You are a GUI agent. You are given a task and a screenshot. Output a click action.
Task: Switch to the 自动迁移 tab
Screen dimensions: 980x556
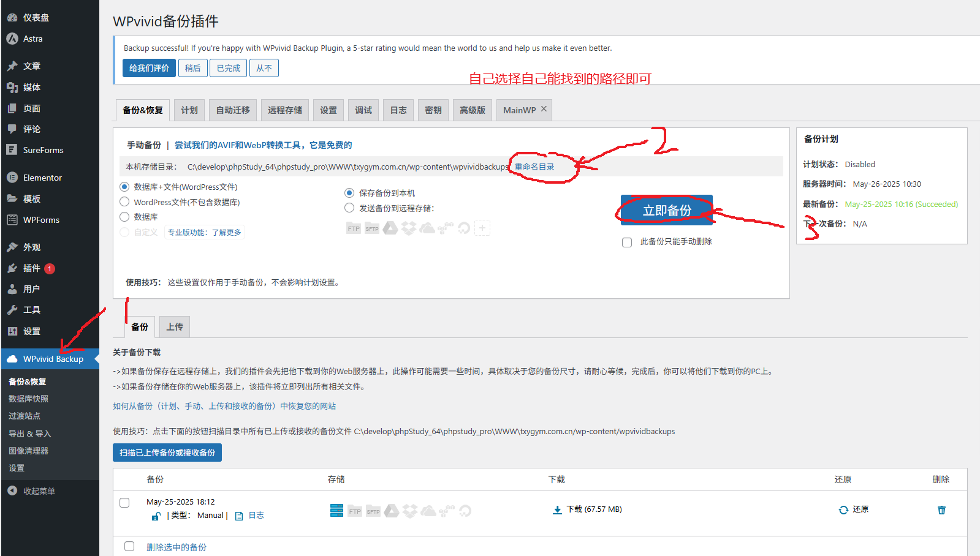pyautogui.click(x=233, y=110)
